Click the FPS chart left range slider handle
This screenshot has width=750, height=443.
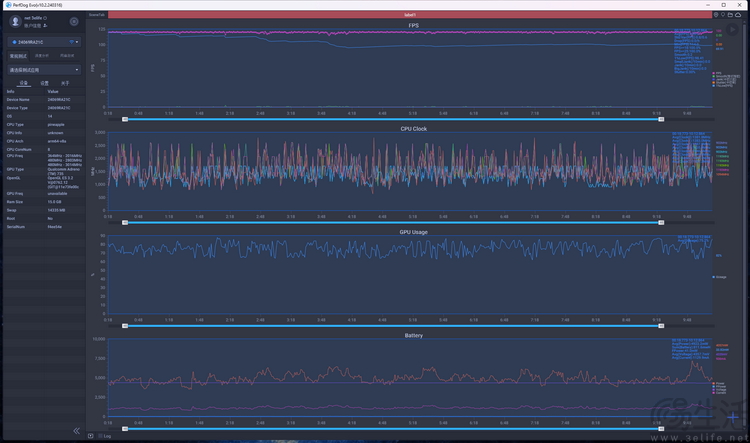[125, 118]
